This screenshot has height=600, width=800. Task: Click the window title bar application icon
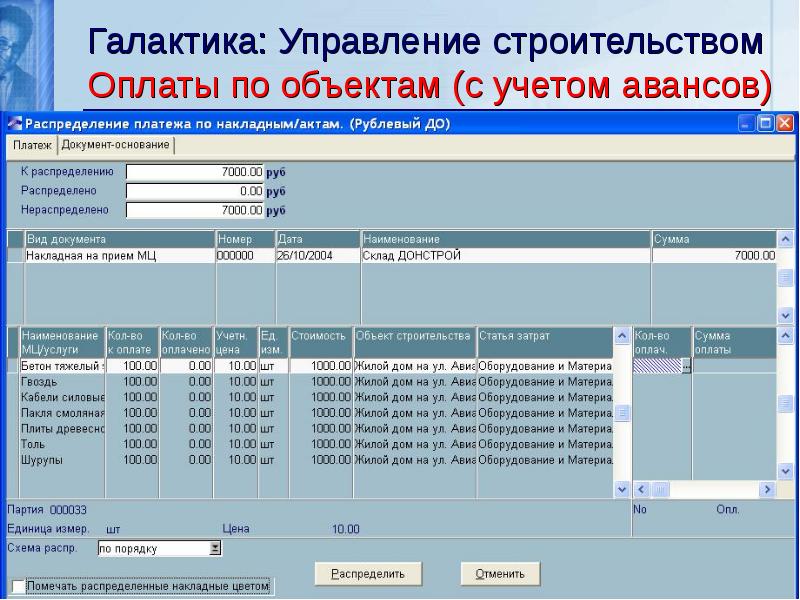coord(13,125)
